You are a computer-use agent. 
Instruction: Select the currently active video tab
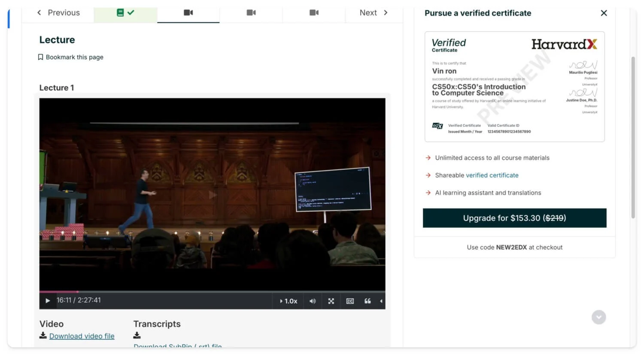tap(188, 13)
